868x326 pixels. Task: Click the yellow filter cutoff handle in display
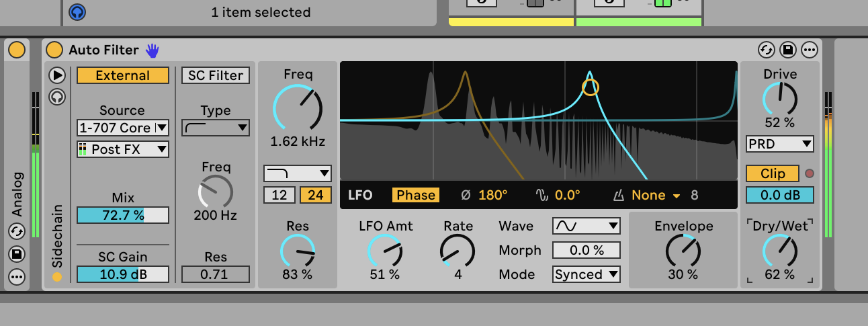(x=590, y=87)
